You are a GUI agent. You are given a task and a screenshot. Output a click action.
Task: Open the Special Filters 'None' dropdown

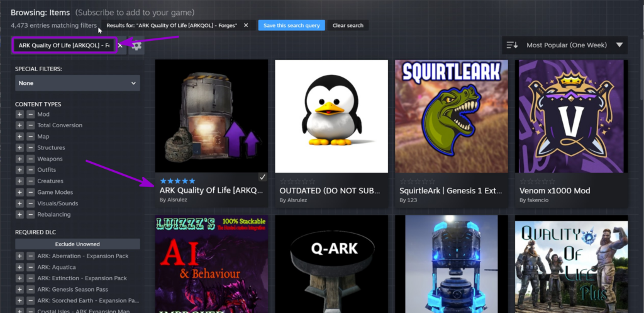pyautogui.click(x=77, y=83)
